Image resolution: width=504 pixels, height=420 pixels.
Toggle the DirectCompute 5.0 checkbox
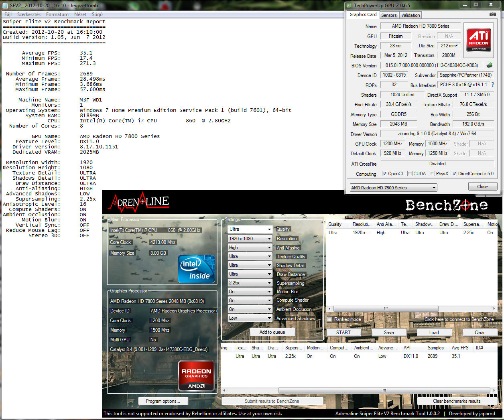pos(454,174)
